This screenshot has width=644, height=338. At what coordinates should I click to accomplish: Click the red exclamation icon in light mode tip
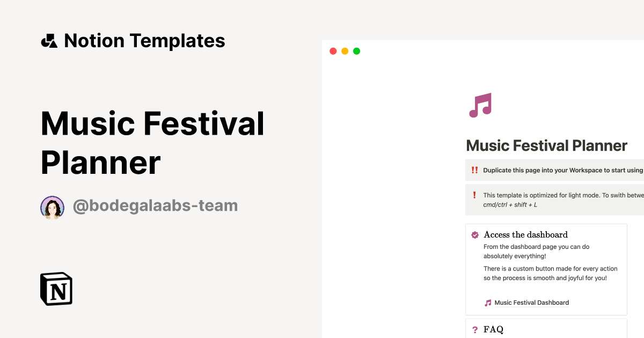(474, 195)
